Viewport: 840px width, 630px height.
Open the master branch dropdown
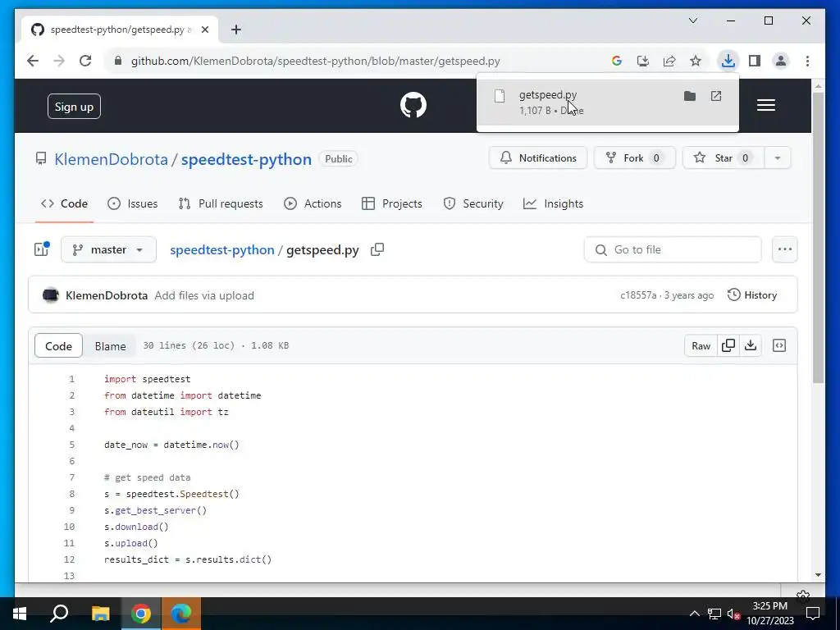coord(109,249)
